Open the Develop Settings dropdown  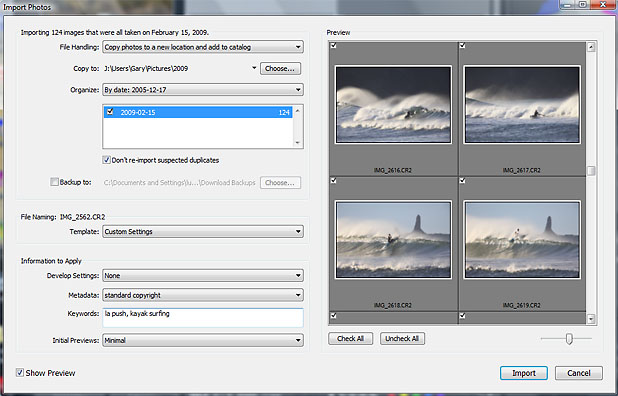(203, 275)
